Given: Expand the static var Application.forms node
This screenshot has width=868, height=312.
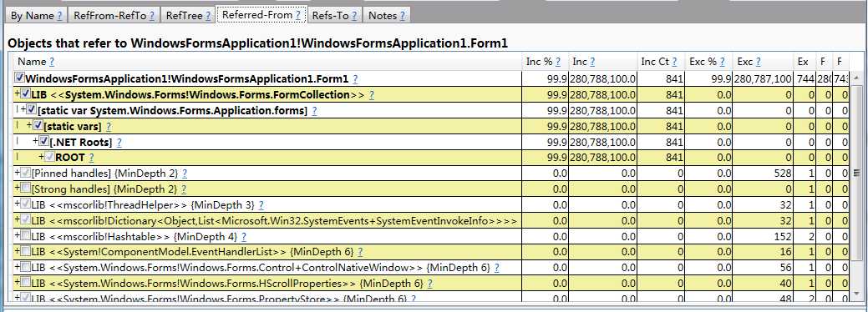Looking at the screenshot, I should [x=23, y=110].
